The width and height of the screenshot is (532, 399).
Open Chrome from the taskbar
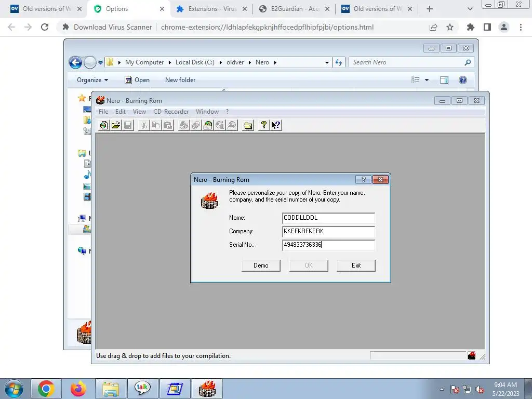[x=46, y=389]
